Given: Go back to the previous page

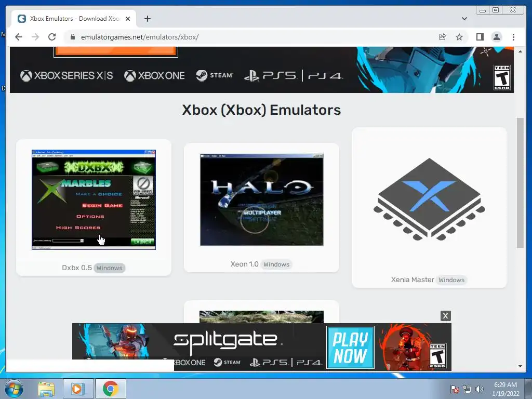Looking at the screenshot, I should click(x=19, y=37).
